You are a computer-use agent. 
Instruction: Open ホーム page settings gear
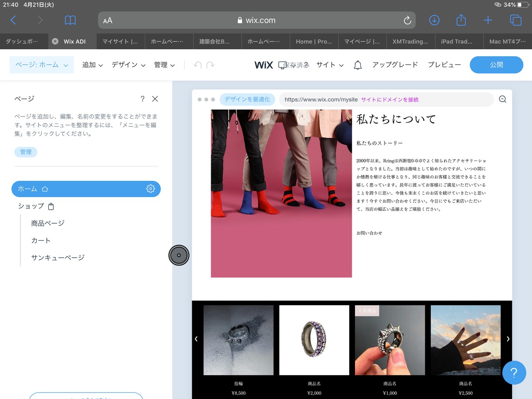tap(150, 189)
